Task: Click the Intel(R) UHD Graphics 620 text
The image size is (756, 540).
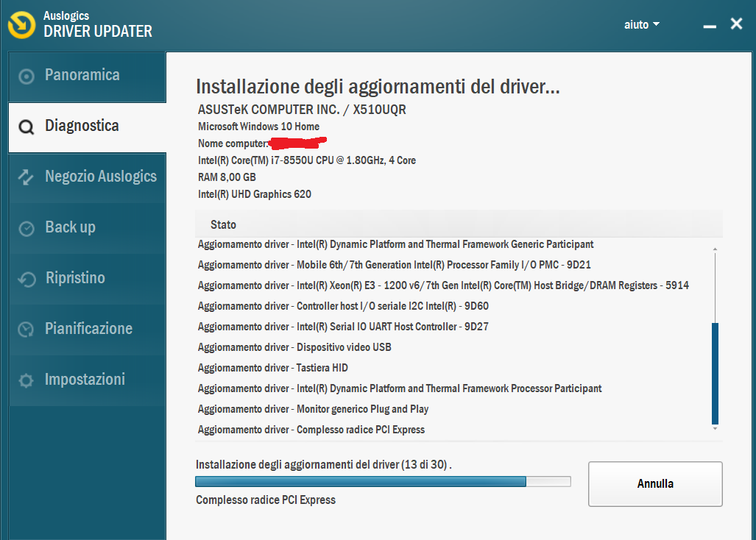Action: click(x=255, y=194)
